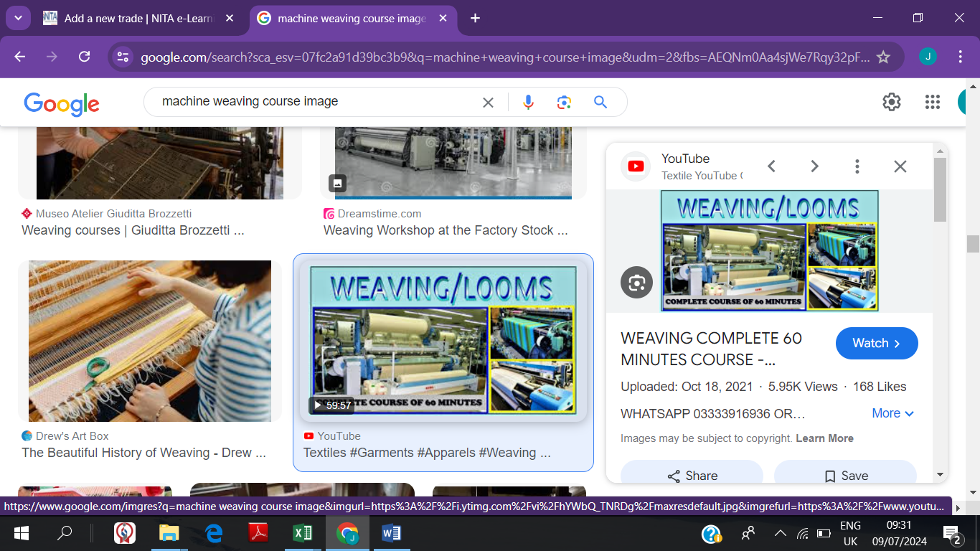The width and height of the screenshot is (980, 551).
Task: Open Weaving Workshop at the Factory Stock link
Action: coord(446,230)
